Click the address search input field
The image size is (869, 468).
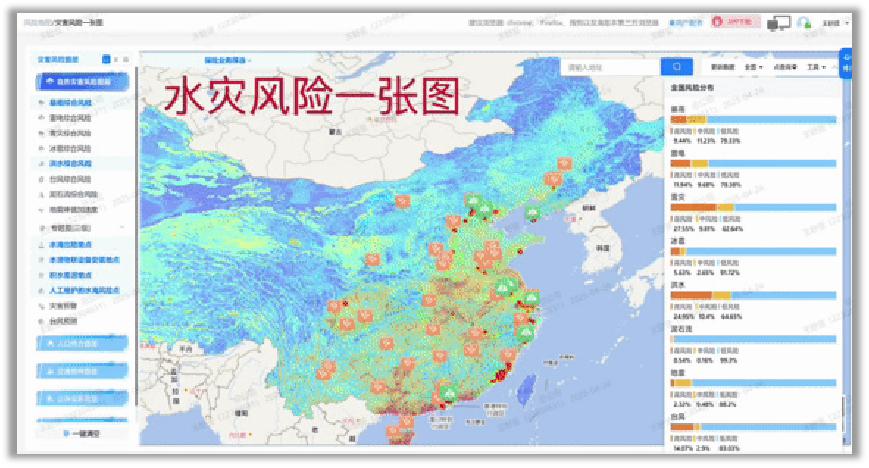[611, 67]
